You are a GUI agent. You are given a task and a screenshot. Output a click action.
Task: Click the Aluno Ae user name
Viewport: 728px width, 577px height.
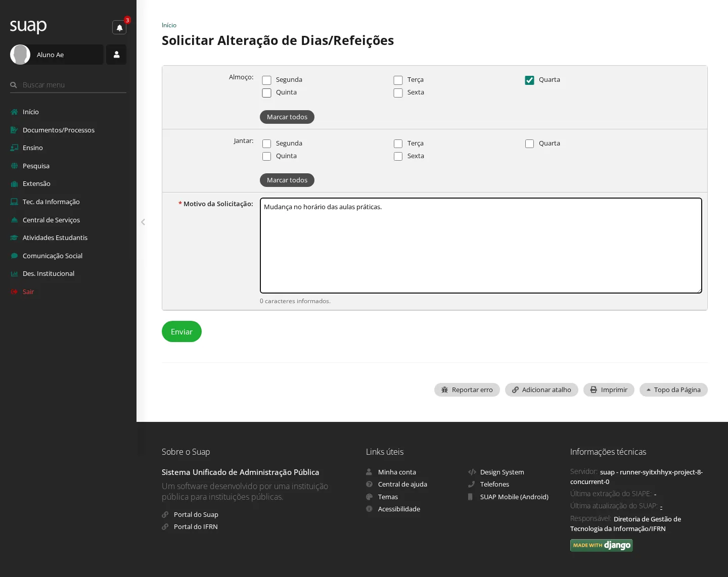click(x=50, y=55)
